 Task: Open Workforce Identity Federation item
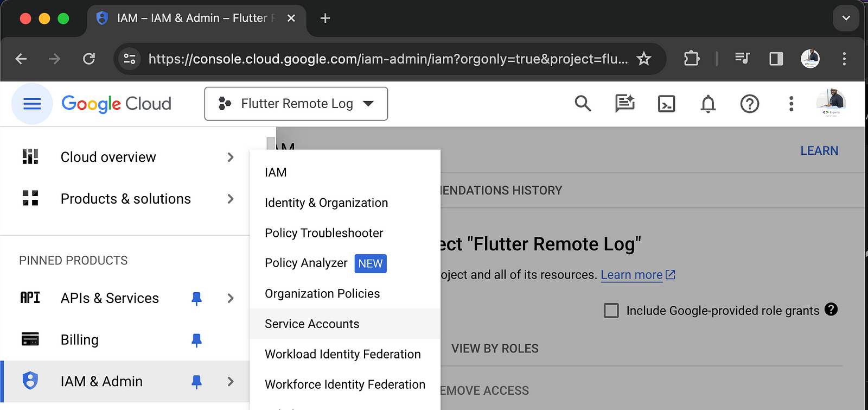tap(344, 384)
